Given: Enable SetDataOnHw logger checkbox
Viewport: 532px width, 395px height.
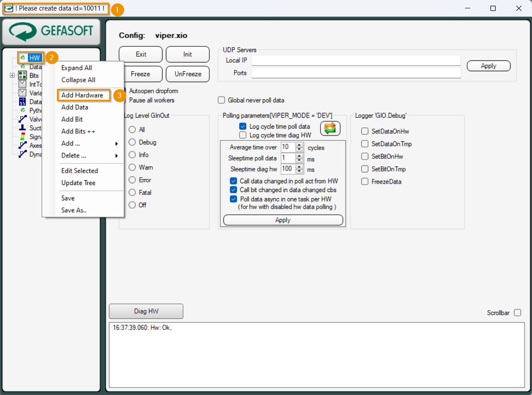Looking at the screenshot, I should coord(365,131).
